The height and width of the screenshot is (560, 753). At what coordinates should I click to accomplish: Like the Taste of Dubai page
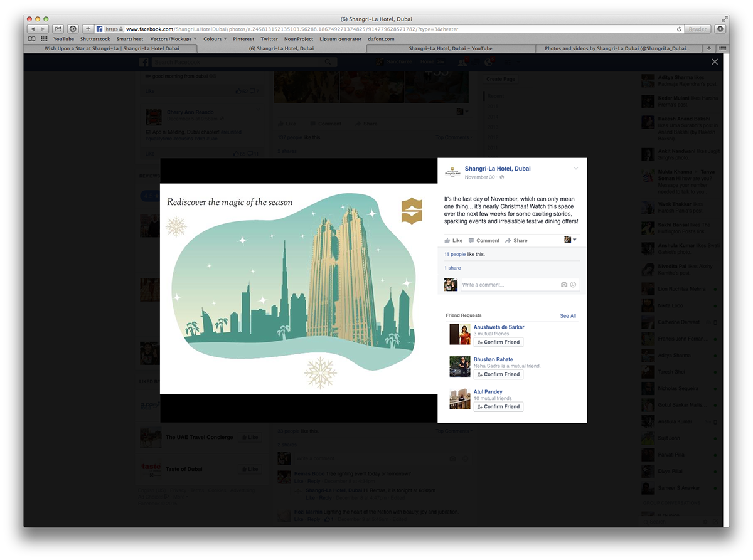tap(250, 469)
